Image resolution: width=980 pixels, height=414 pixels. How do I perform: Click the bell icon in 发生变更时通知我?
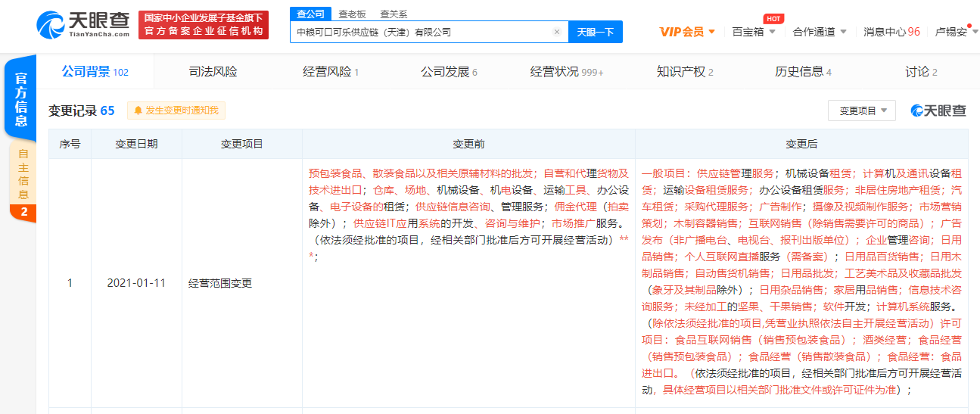(x=138, y=111)
